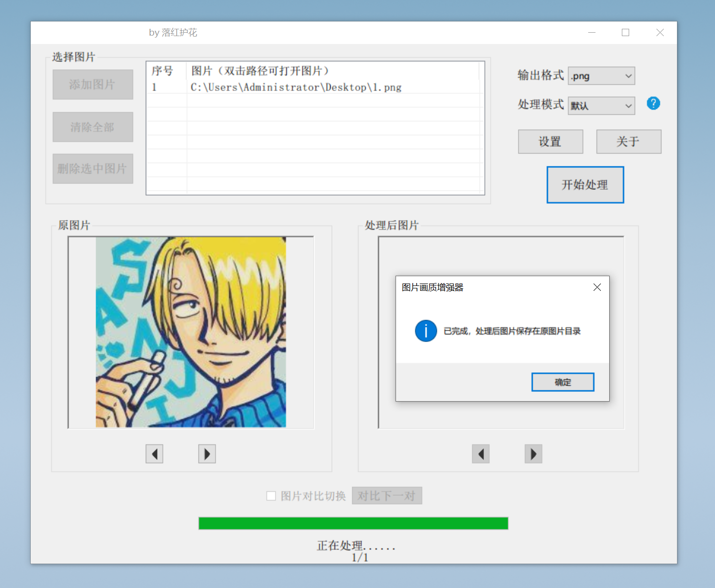Image resolution: width=715 pixels, height=588 pixels.
Task: Select the 1.png file path row
Action: [296, 87]
